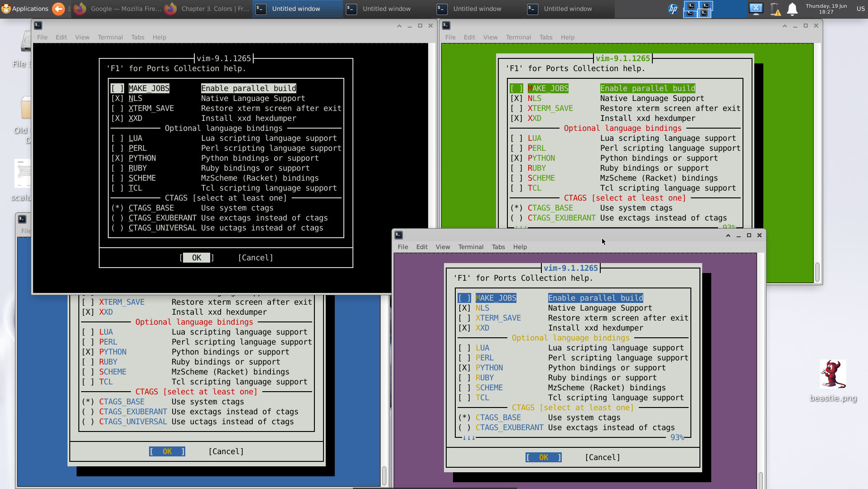Open the Tabs menu in the black terminal window
Image resolution: width=868 pixels, height=489 pixels.
click(138, 37)
